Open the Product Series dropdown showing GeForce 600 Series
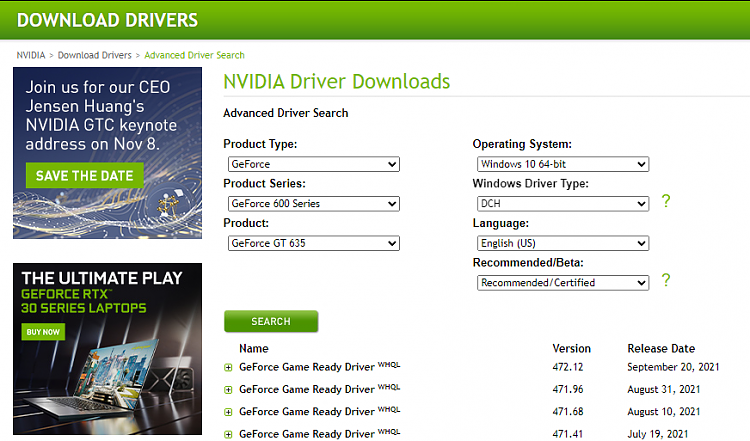This screenshot has height=441, width=750. (314, 204)
